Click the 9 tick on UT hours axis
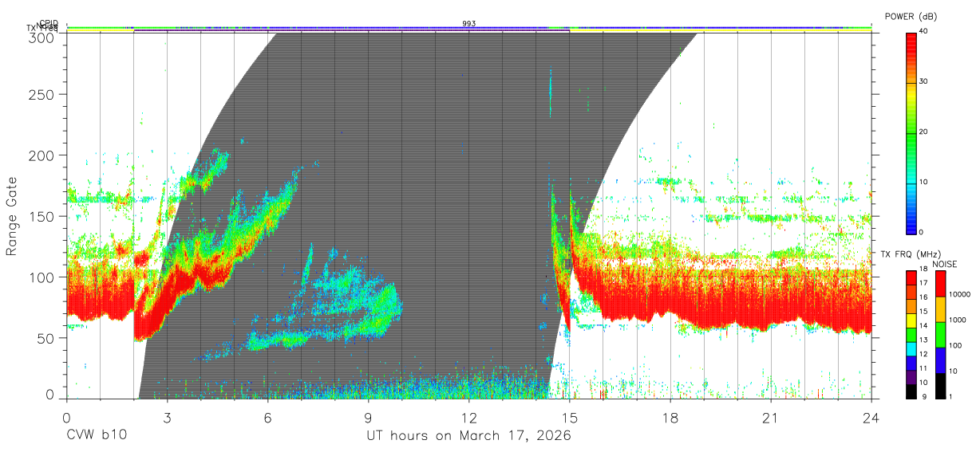The height and width of the screenshot is (452, 980). click(x=368, y=417)
